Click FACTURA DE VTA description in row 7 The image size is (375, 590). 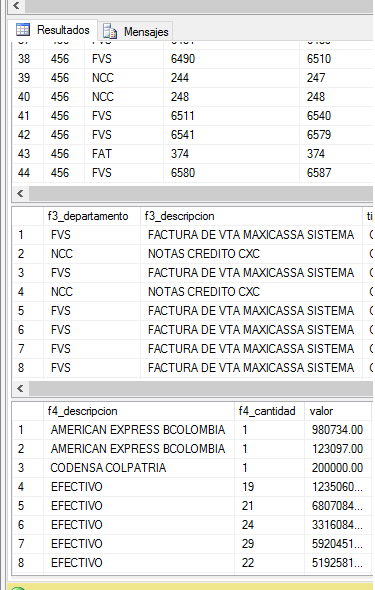coord(251,348)
